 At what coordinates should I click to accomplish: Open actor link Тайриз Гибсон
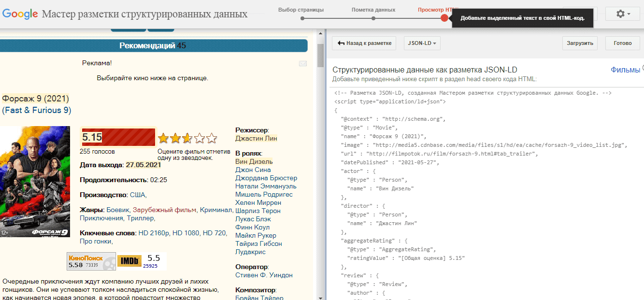pos(258,243)
